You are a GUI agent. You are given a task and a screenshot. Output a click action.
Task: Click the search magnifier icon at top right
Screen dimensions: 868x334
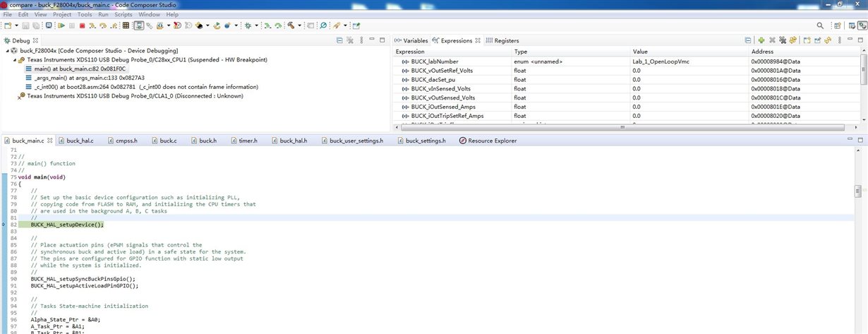pyautogui.click(x=820, y=25)
